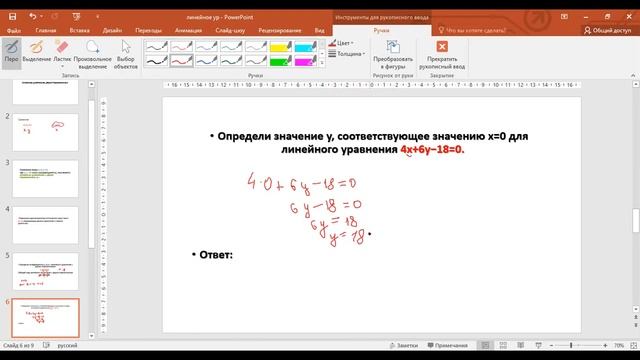Screen dimensions: 640x360
Task: Switch to the Главная tab
Action: (x=46, y=31)
